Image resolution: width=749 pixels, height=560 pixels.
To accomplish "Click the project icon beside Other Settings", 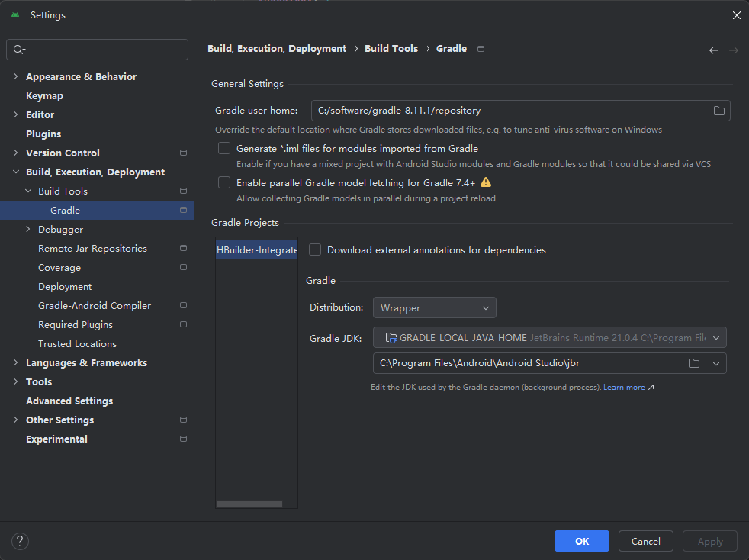I will click(x=183, y=420).
